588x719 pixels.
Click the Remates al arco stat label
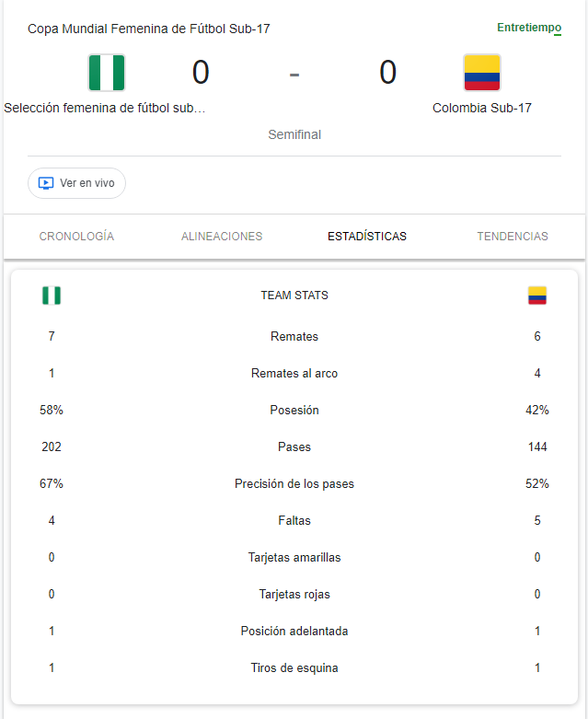point(294,373)
